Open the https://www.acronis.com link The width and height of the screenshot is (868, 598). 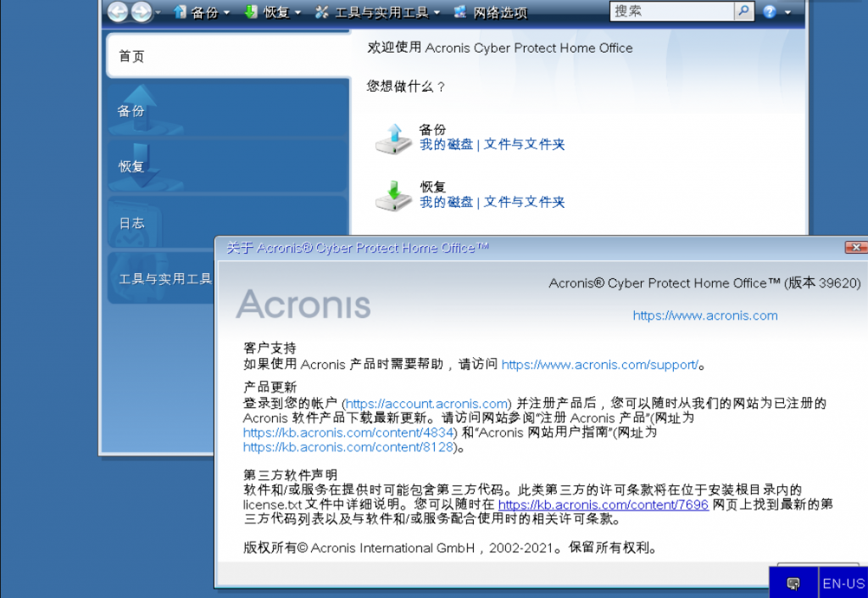705,316
